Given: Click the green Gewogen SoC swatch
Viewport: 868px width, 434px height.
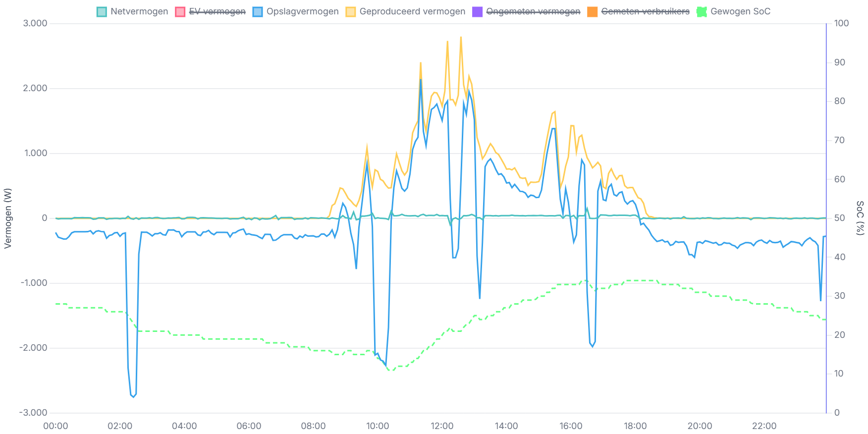Looking at the screenshot, I should click(701, 12).
